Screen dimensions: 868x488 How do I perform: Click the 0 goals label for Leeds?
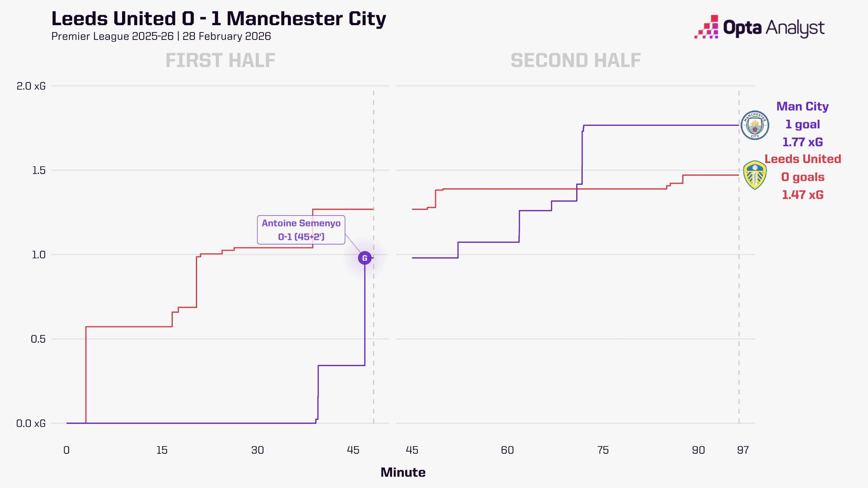[x=802, y=177]
